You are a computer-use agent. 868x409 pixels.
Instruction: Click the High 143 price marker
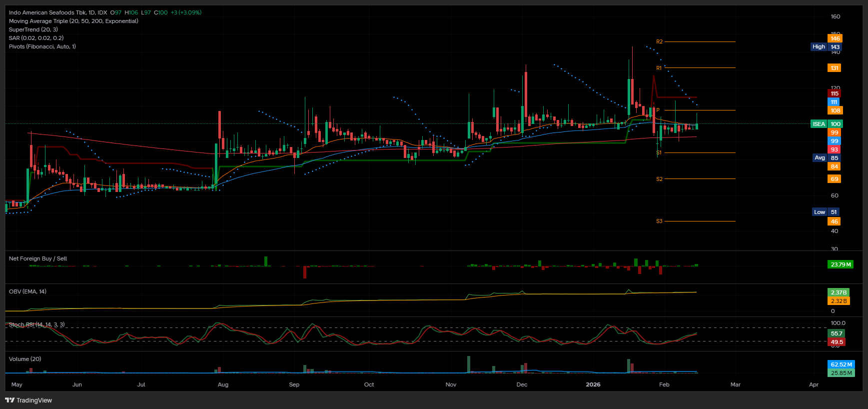[x=826, y=47]
